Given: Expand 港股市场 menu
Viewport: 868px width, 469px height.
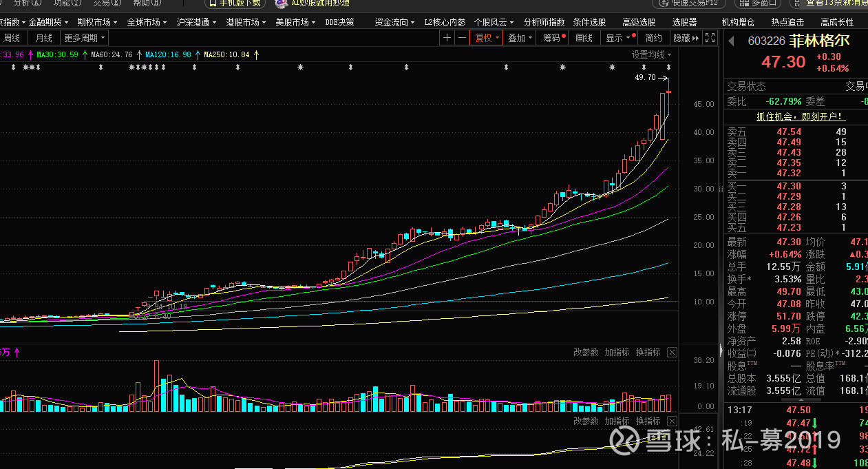Looking at the screenshot, I should (246, 22).
